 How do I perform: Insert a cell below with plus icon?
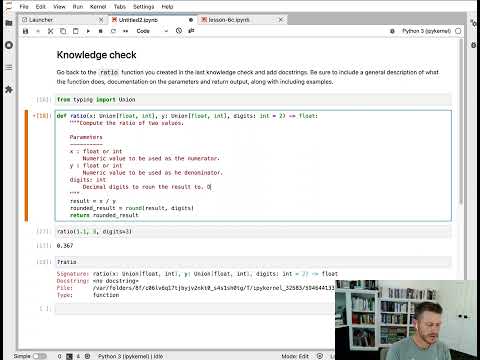click(38, 31)
